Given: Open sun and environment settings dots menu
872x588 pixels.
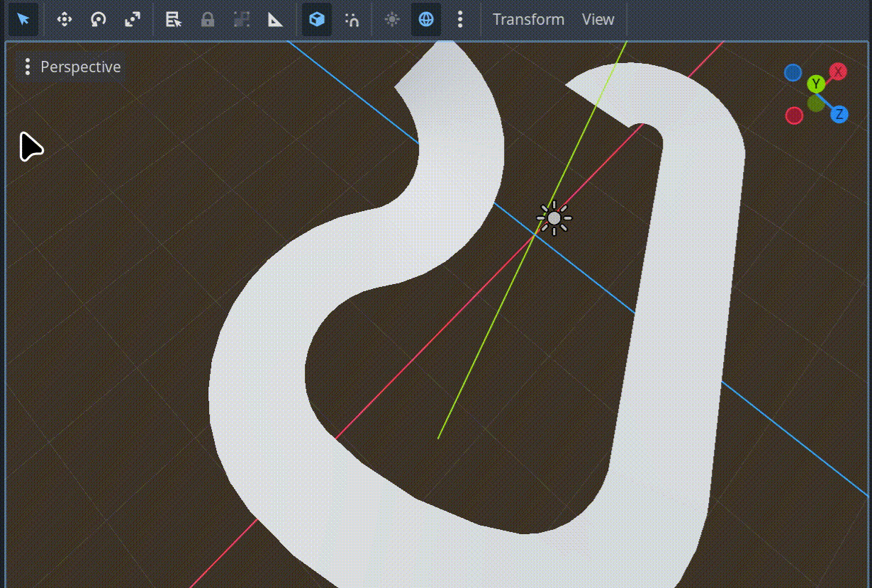Looking at the screenshot, I should tap(460, 19).
